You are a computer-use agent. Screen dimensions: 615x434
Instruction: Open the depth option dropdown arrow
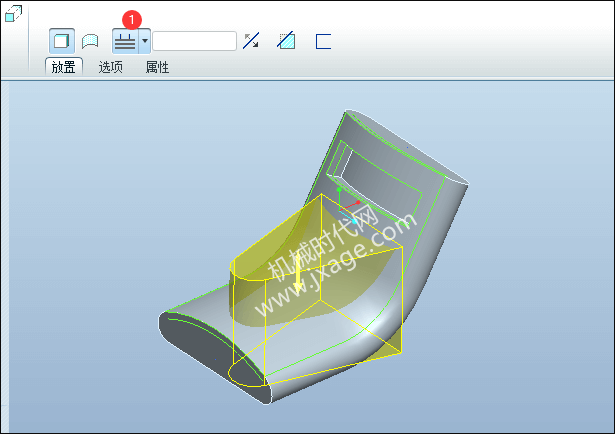[x=145, y=41]
